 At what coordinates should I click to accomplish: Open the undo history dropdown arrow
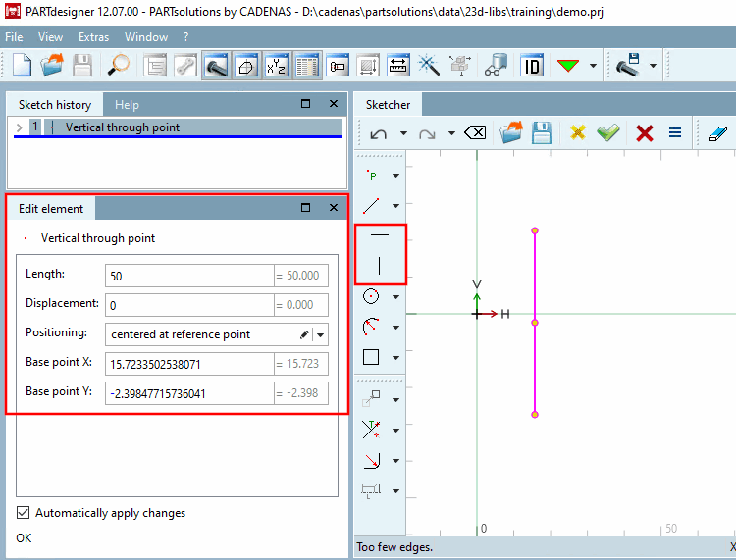[403, 133]
